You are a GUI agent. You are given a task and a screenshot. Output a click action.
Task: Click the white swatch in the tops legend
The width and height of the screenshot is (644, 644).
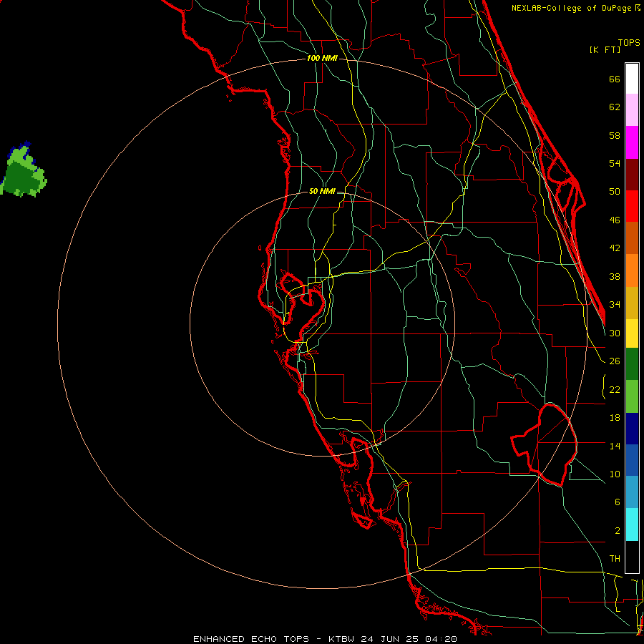coord(632,79)
